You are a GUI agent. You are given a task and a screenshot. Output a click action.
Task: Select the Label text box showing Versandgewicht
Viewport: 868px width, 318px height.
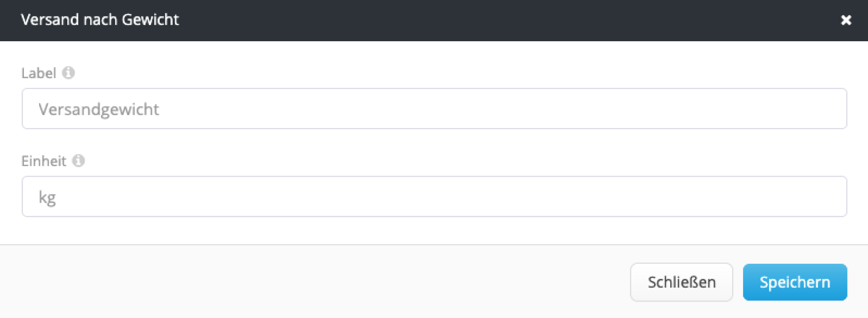click(434, 109)
